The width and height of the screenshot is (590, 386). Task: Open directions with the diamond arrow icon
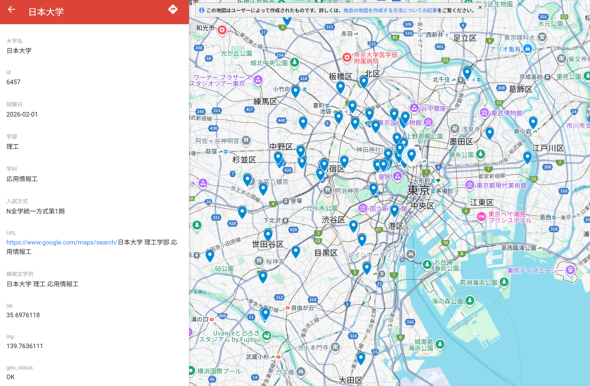(x=173, y=9)
